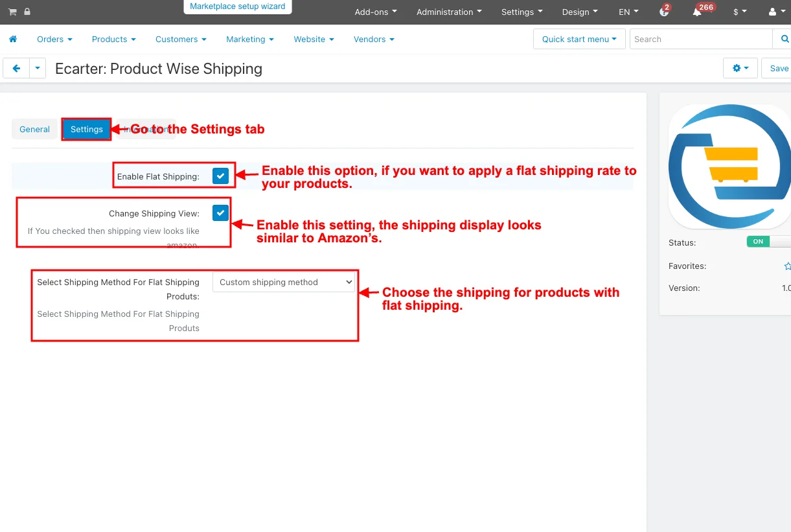Go to the home dashboard icon
Image resolution: width=791 pixels, height=532 pixels.
coord(13,39)
